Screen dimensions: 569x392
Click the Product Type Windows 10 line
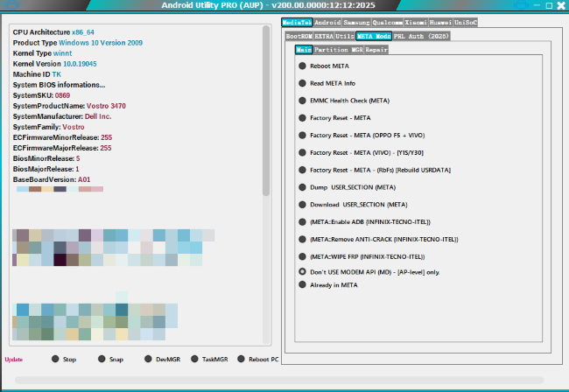(78, 43)
